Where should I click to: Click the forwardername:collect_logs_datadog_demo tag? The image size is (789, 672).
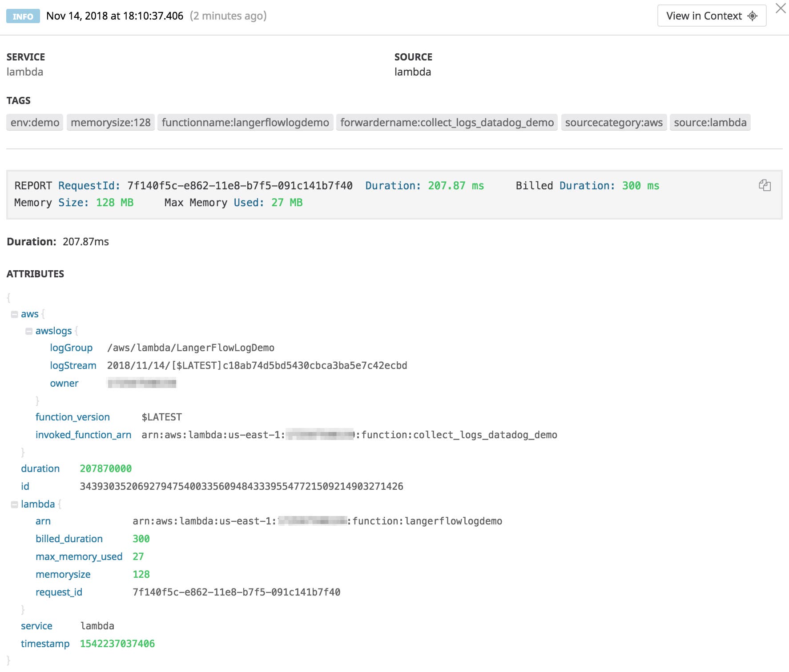[447, 122]
